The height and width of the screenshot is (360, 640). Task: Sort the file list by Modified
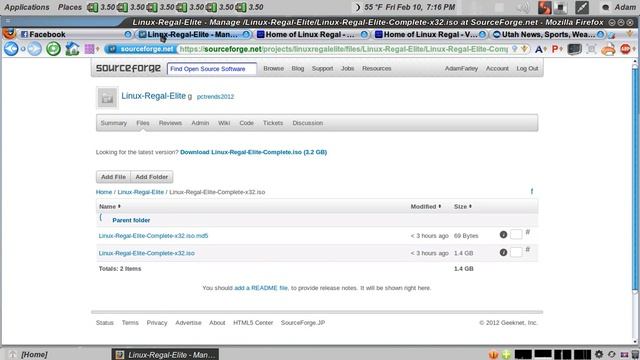coord(426,207)
